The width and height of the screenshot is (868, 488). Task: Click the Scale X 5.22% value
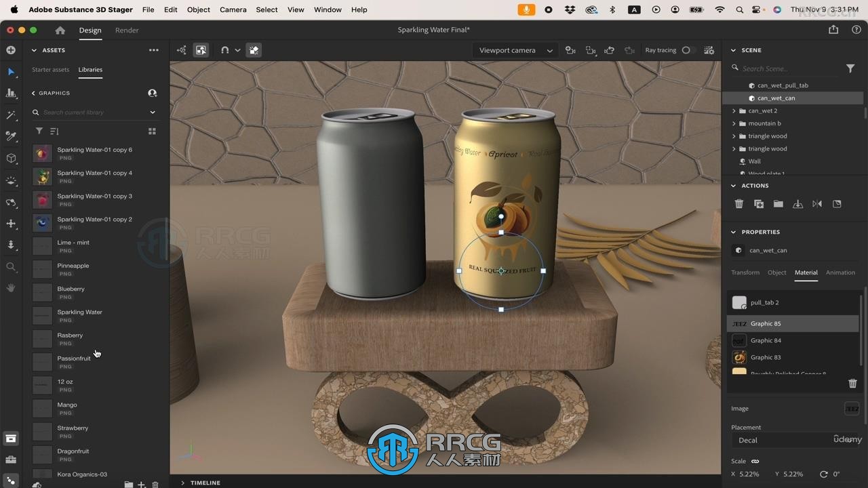pyautogui.click(x=749, y=474)
